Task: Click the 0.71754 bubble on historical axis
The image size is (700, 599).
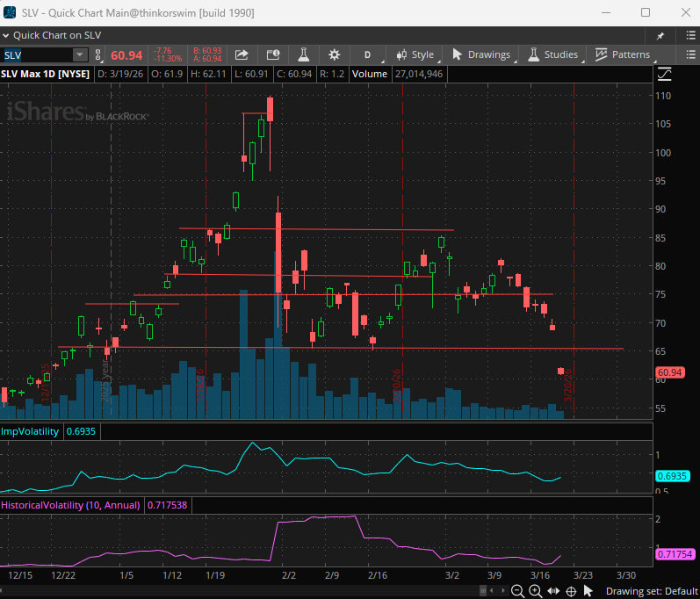Action: pos(675,554)
